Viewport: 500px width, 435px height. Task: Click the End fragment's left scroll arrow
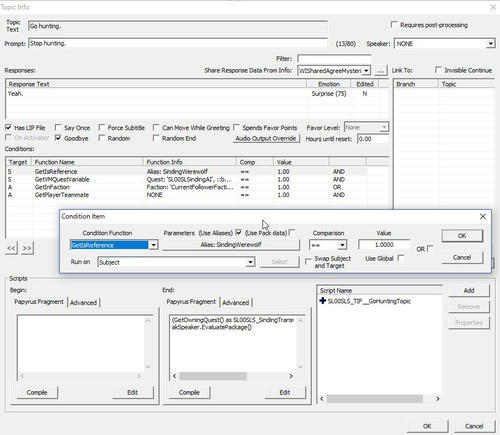click(x=175, y=376)
